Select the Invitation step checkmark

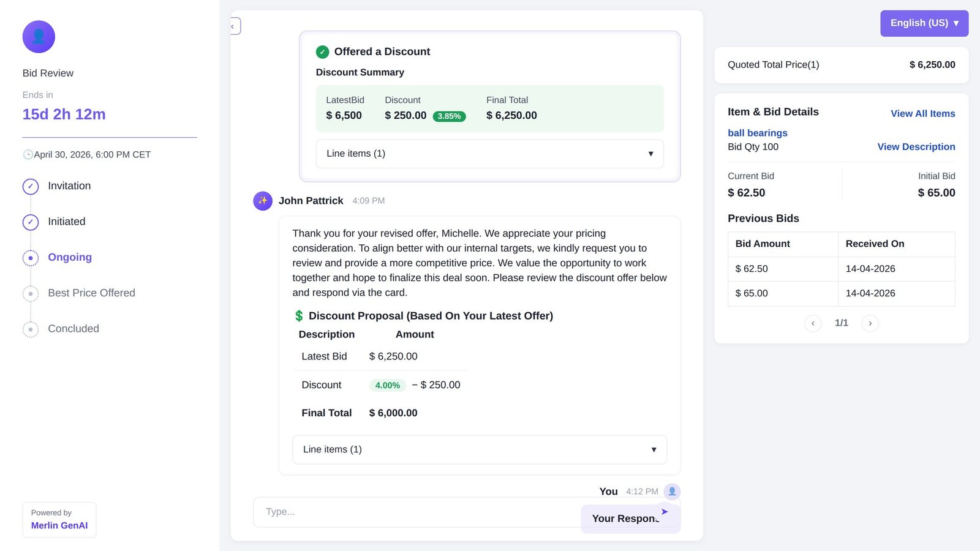coord(31,186)
